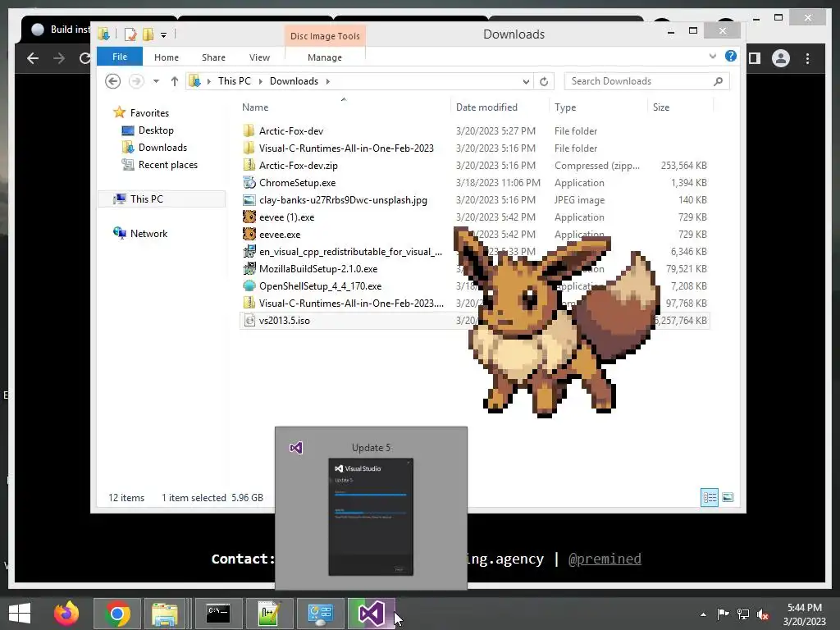840x630 pixels.
Task: Click the Update 5 preview thumbnail
Action: pyautogui.click(x=371, y=517)
